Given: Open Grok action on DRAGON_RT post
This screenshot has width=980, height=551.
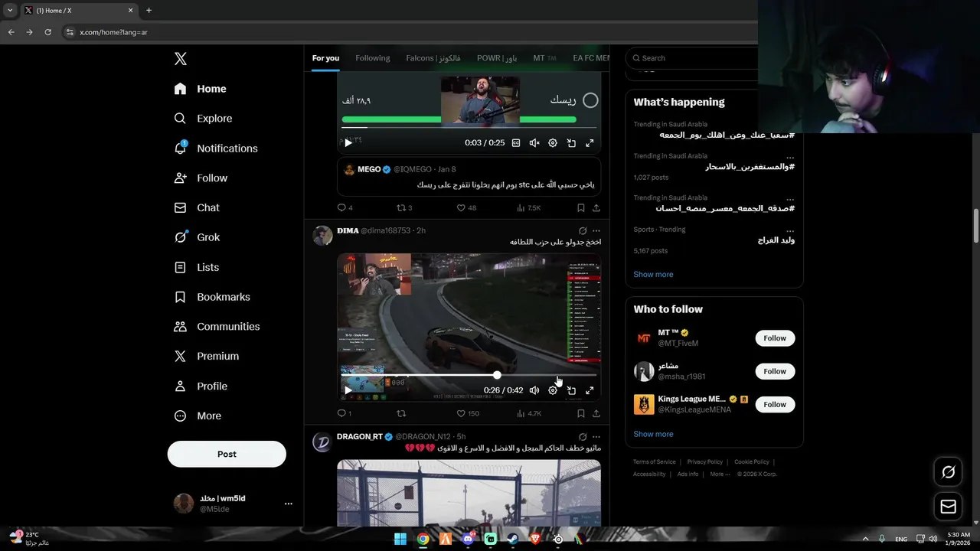Looking at the screenshot, I should click(x=583, y=436).
